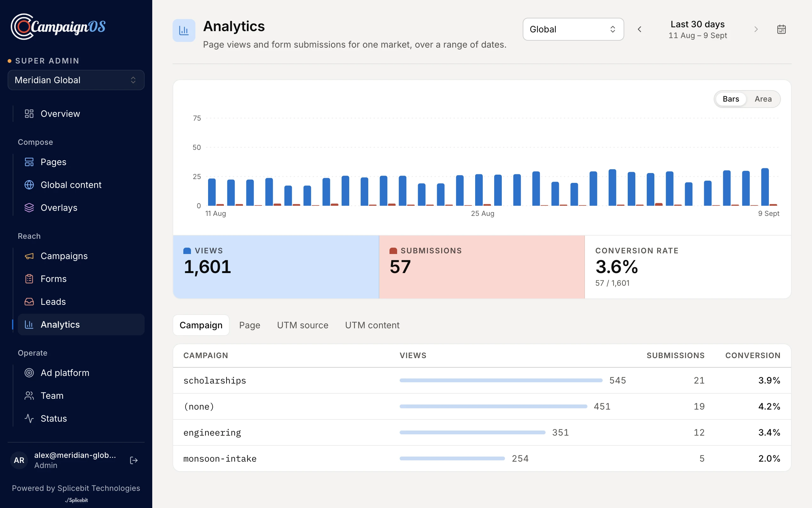Open the calendar date picker icon

(x=782, y=29)
